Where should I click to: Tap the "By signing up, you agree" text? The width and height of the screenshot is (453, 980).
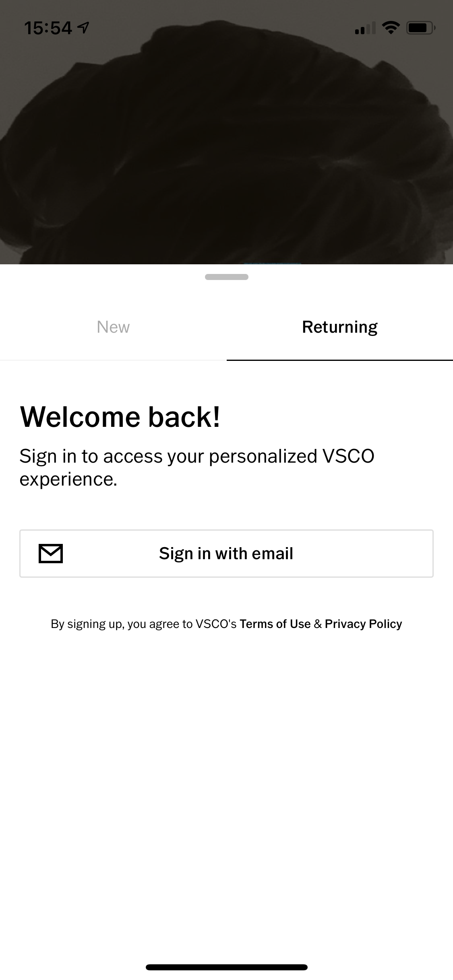coord(143,624)
